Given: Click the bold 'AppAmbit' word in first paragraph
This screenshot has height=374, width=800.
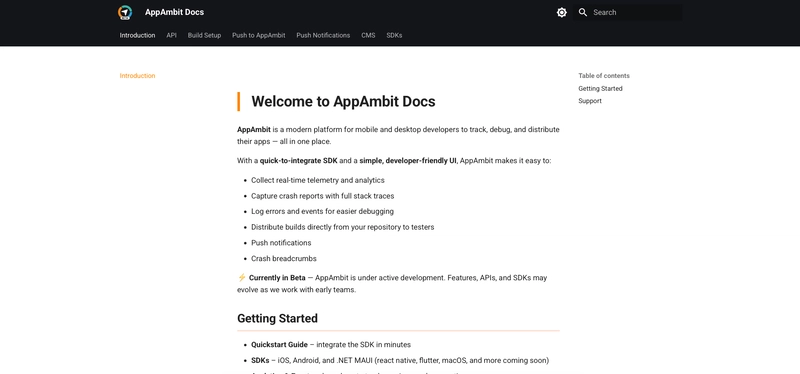Looking at the screenshot, I should [254, 129].
